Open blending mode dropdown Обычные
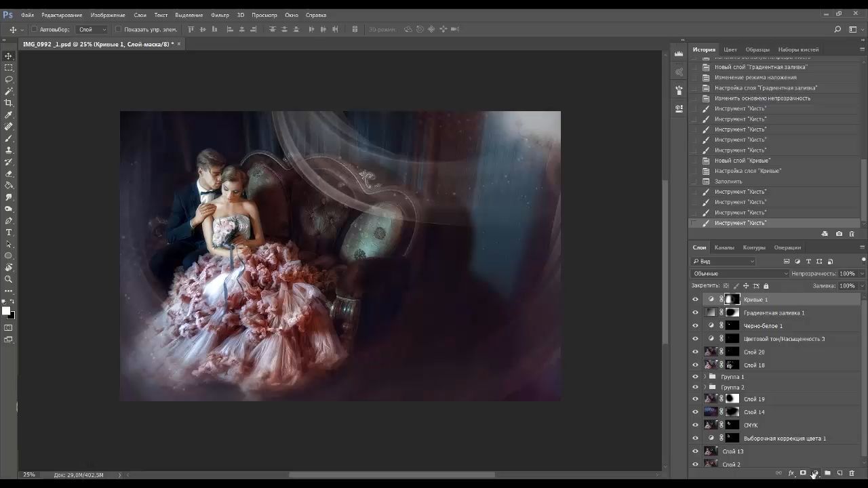 point(740,274)
